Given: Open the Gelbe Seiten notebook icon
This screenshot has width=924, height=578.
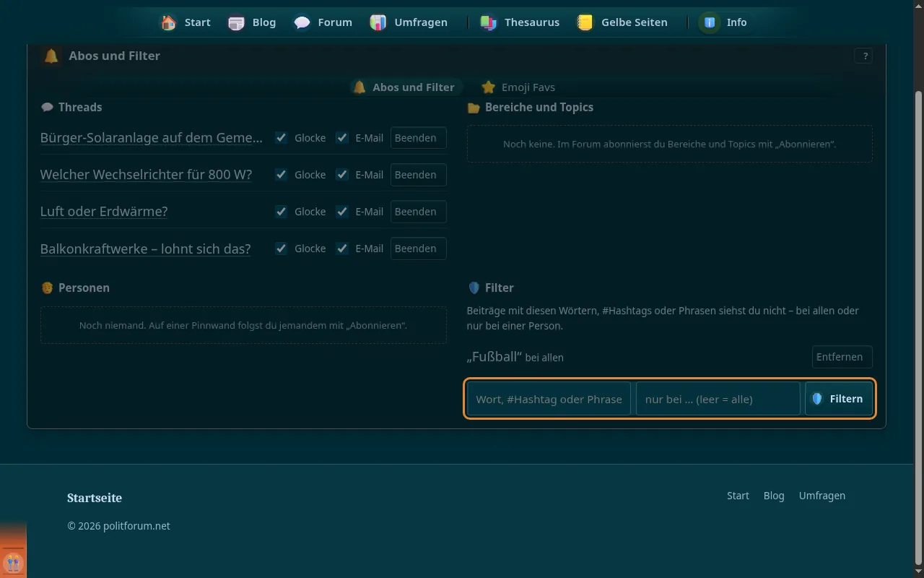Looking at the screenshot, I should point(585,22).
